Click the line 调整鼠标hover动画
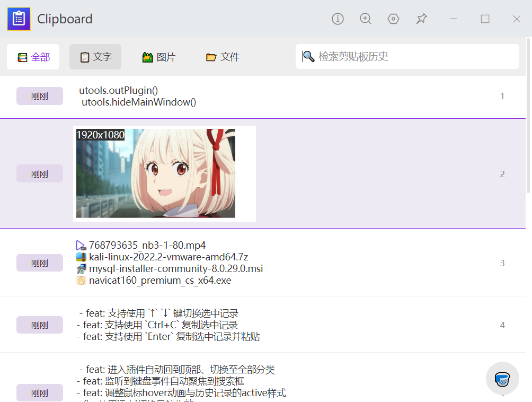 [181, 393]
